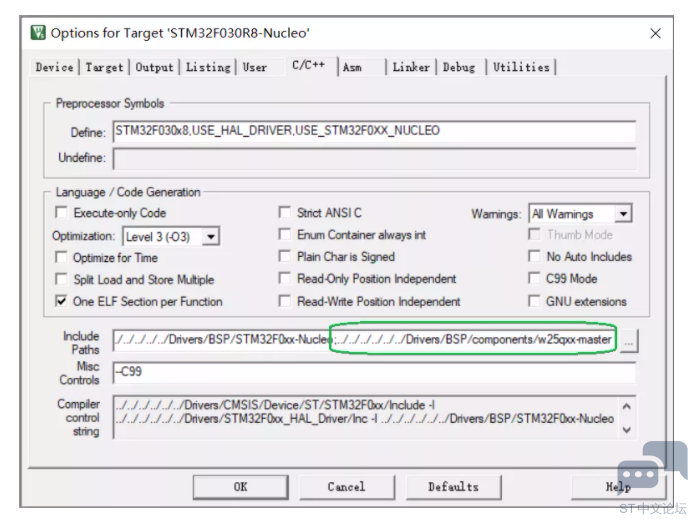696x524 pixels.
Task: Enable Strict ANSI C checkbox
Action: (285, 212)
